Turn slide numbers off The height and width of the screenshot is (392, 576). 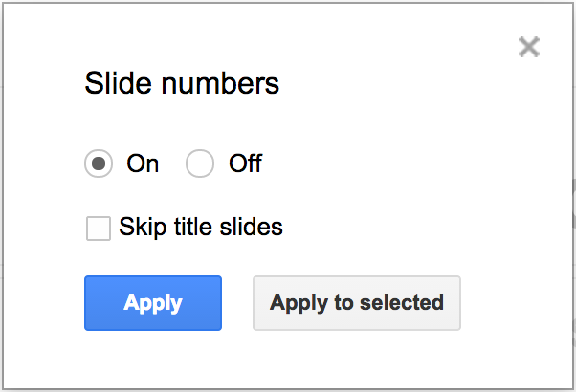pos(200,163)
